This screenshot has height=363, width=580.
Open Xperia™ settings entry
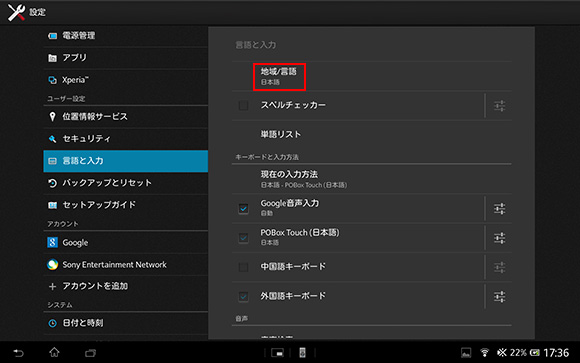pos(125,80)
